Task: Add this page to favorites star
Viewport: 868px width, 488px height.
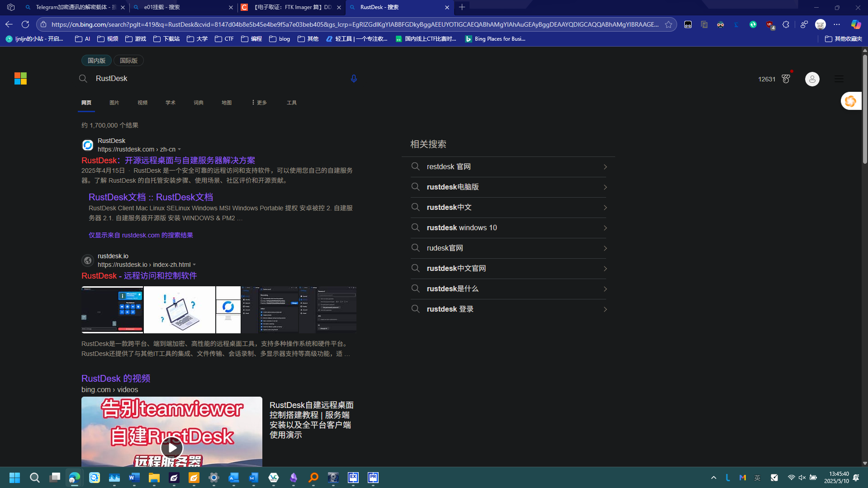Action: point(669,24)
